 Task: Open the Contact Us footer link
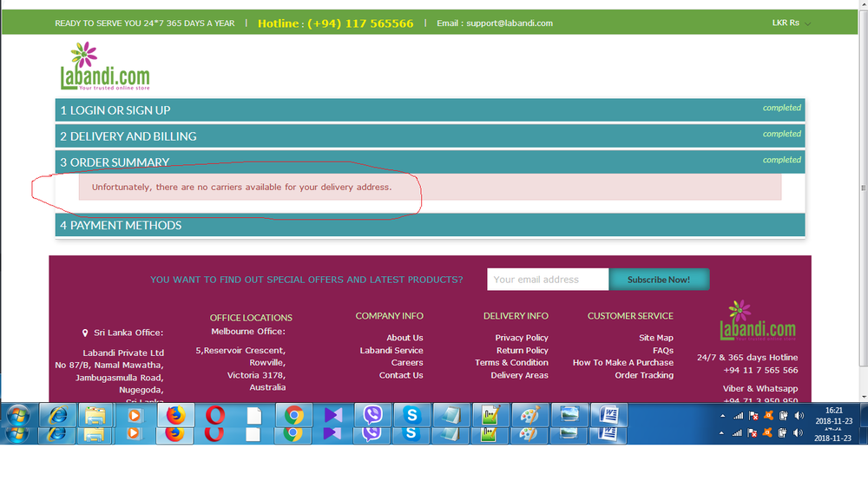401,375
